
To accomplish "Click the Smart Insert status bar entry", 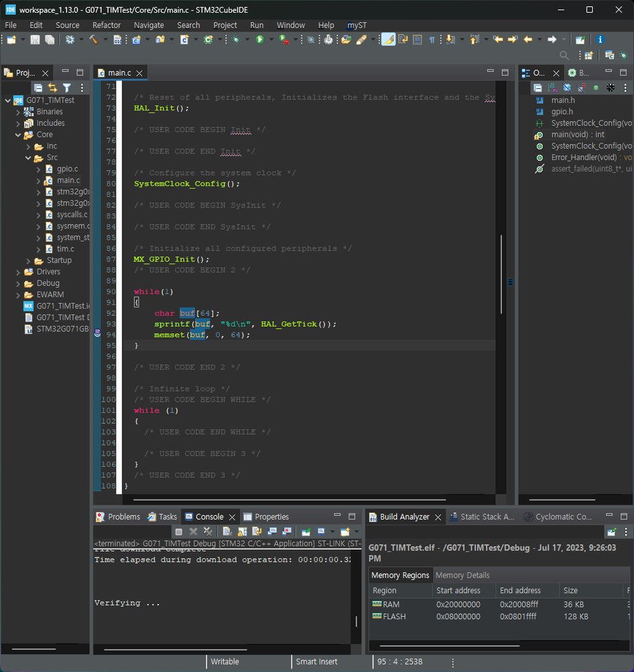I will [316, 662].
